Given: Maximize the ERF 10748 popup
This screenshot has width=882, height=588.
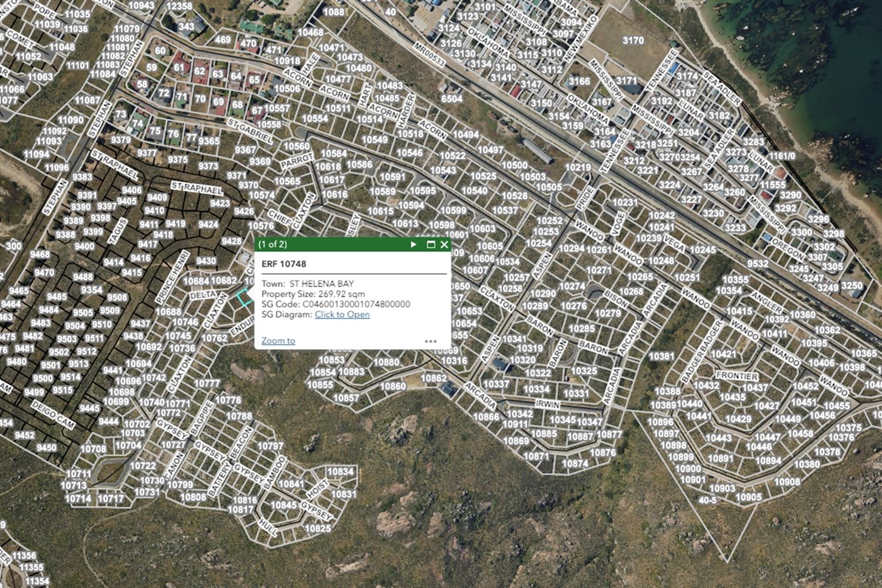Looking at the screenshot, I should coord(431,244).
